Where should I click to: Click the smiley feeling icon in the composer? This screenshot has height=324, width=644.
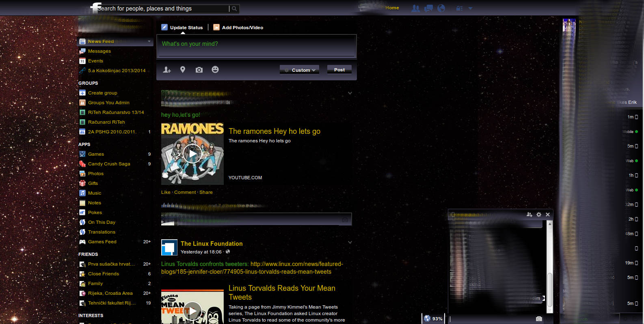(215, 70)
